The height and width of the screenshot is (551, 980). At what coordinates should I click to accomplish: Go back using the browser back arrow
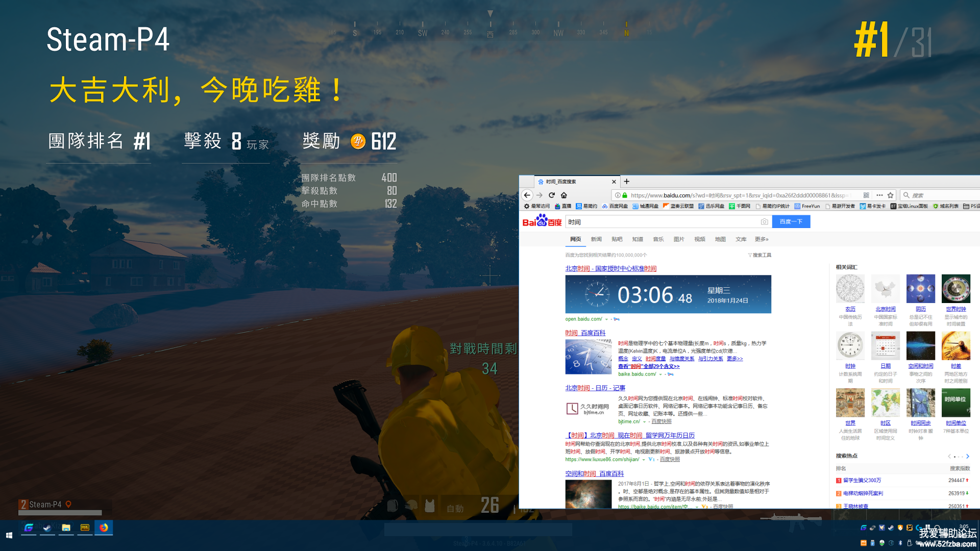pos(527,195)
